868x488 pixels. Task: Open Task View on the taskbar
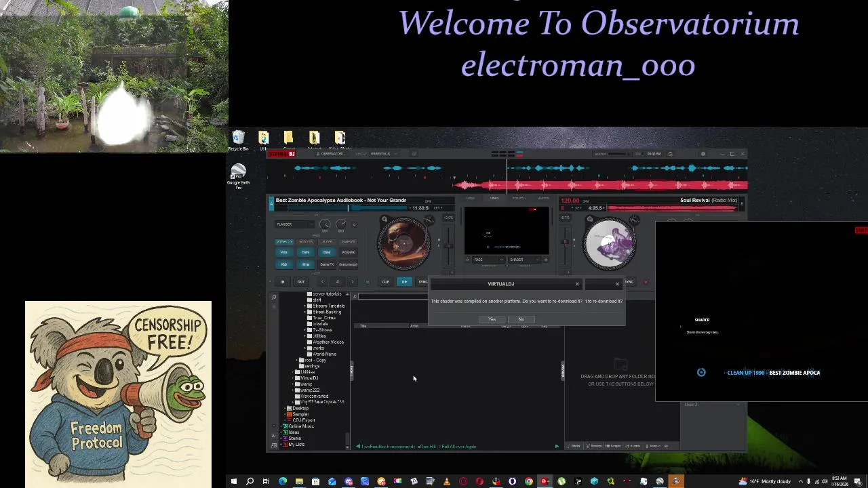(x=266, y=481)
